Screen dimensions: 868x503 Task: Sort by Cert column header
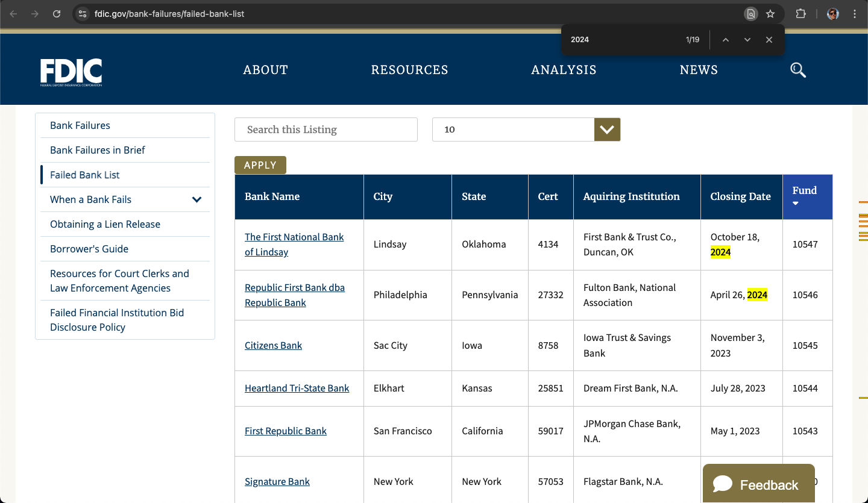pos(548,196)
